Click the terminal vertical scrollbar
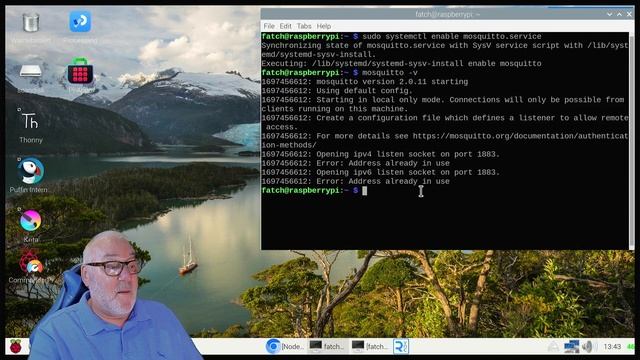The image size is (640, 360). [x=631, y=141]
